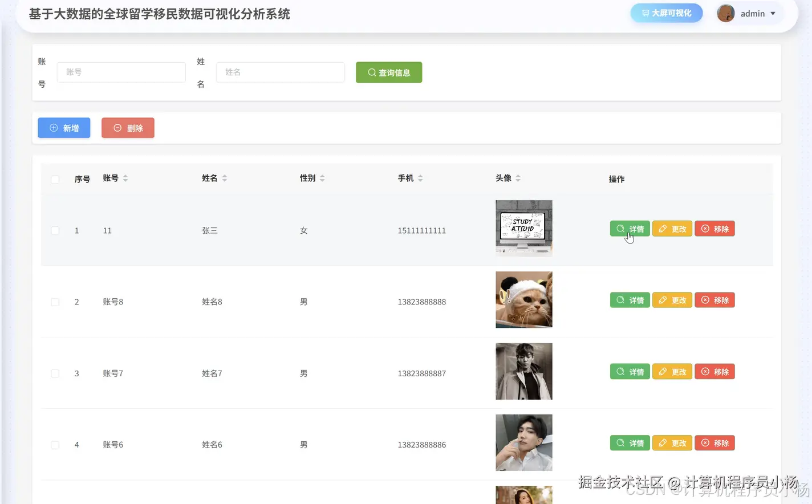This screenshot has width=812, height=504.
Task: Click 移除 for 账号7 row
Action: point(714,372)
